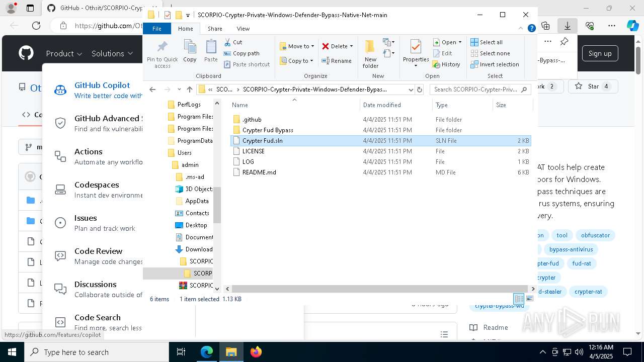Switch to the Home ribbon tab
This screenshot has height=362, width=644.
[185, 29]
